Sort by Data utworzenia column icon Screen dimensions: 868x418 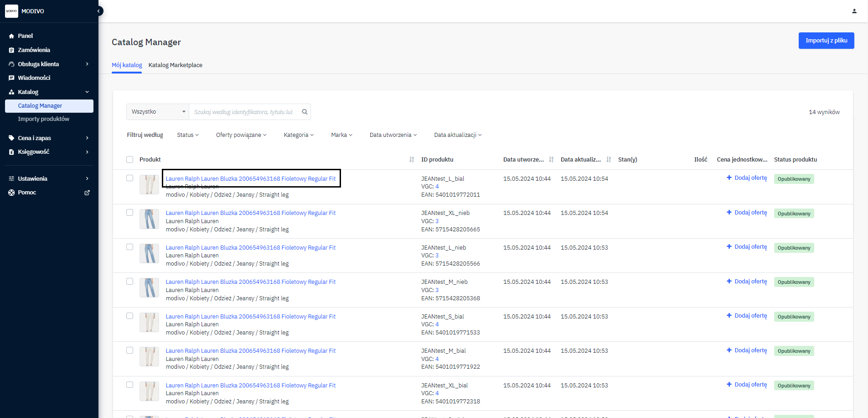(551, 160)
